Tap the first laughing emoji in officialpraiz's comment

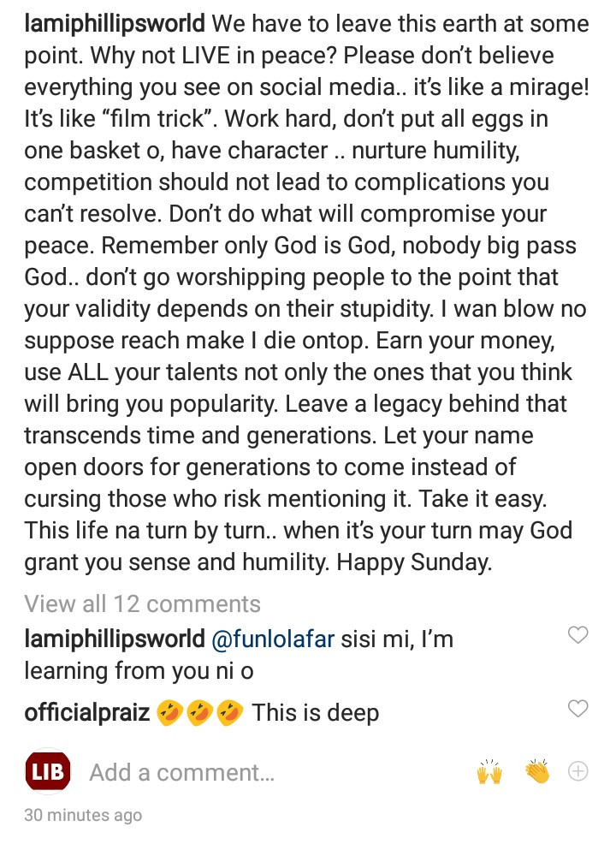[x=169, y=713]
